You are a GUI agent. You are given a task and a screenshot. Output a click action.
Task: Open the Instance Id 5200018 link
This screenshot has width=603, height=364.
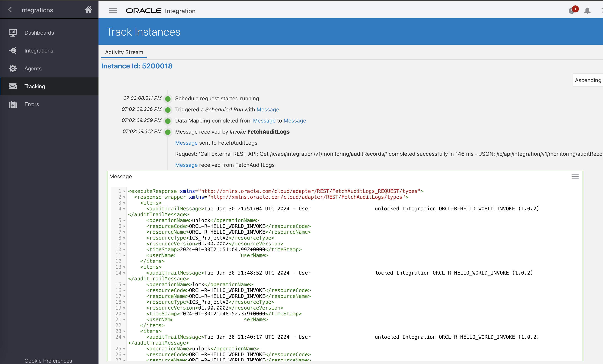point(137,66)
